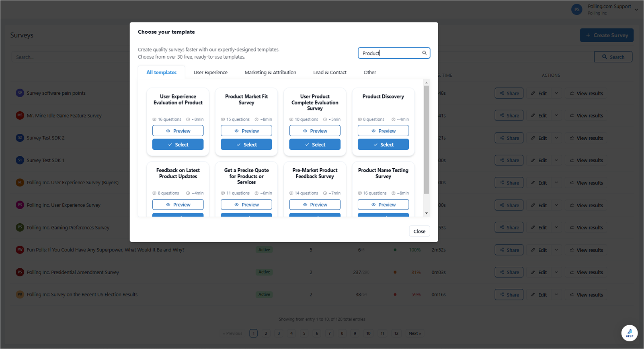The image size is (644, 349).
Task: Click the Fun Polls survey avatar icon
Action: coord(20,250)
